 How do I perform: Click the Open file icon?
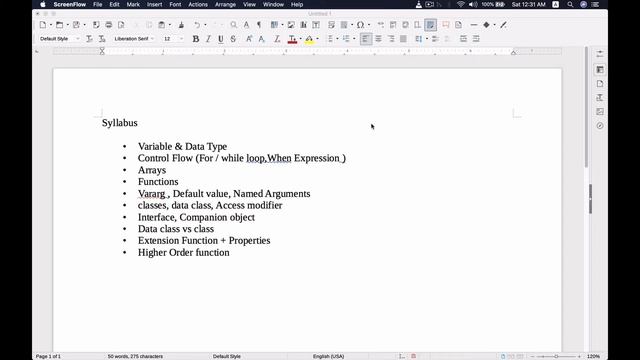pyautogui.click(x=60, y=25)
